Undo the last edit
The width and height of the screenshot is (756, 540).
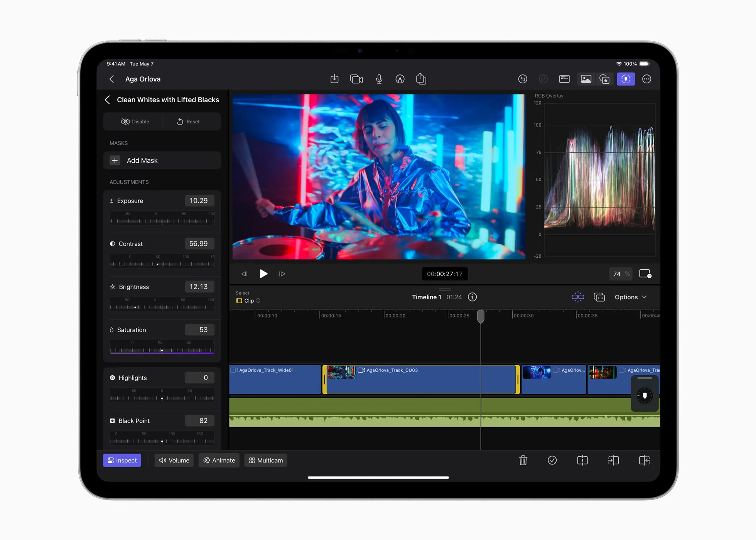point(523,79)
